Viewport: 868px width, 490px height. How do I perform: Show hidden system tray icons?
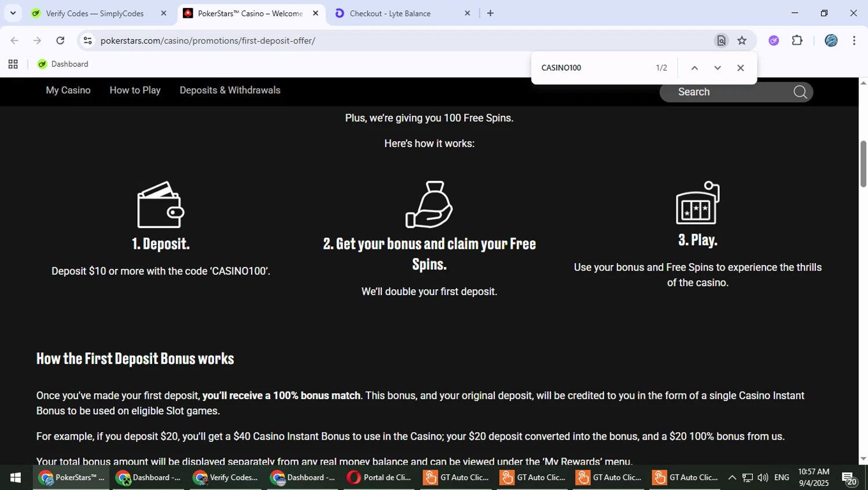pos(732,477)
